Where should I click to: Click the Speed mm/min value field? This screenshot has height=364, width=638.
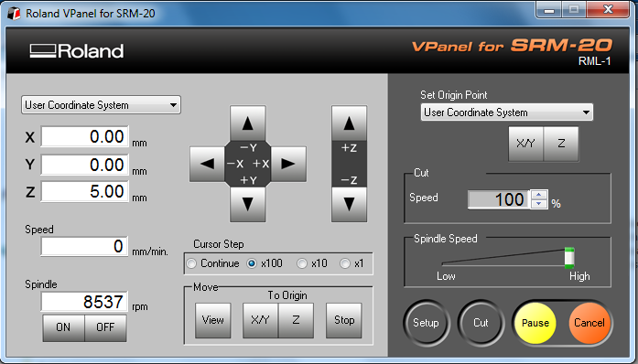(x=84, y=246)
